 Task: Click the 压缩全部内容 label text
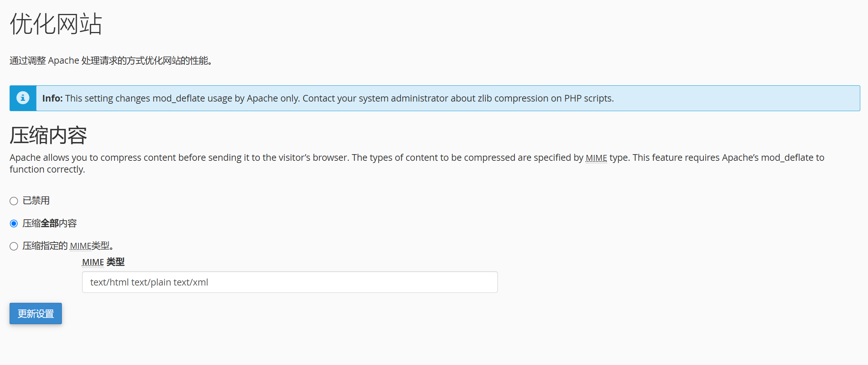tap(50, 223)
